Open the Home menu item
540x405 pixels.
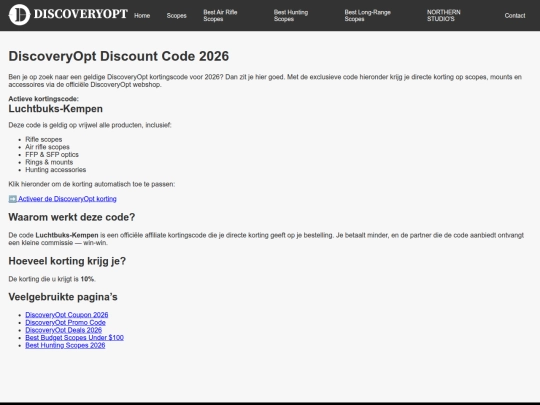pyautogui.click(x=142, y=15)
